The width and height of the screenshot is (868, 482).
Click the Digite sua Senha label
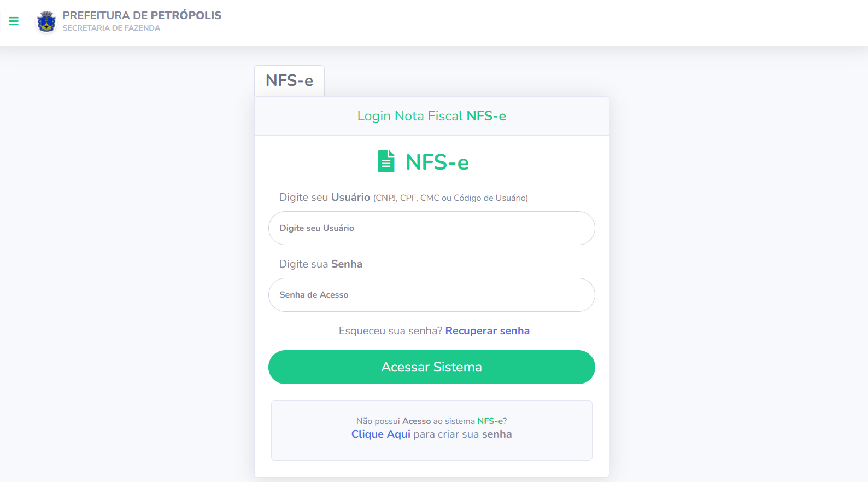tap(321, 264)
